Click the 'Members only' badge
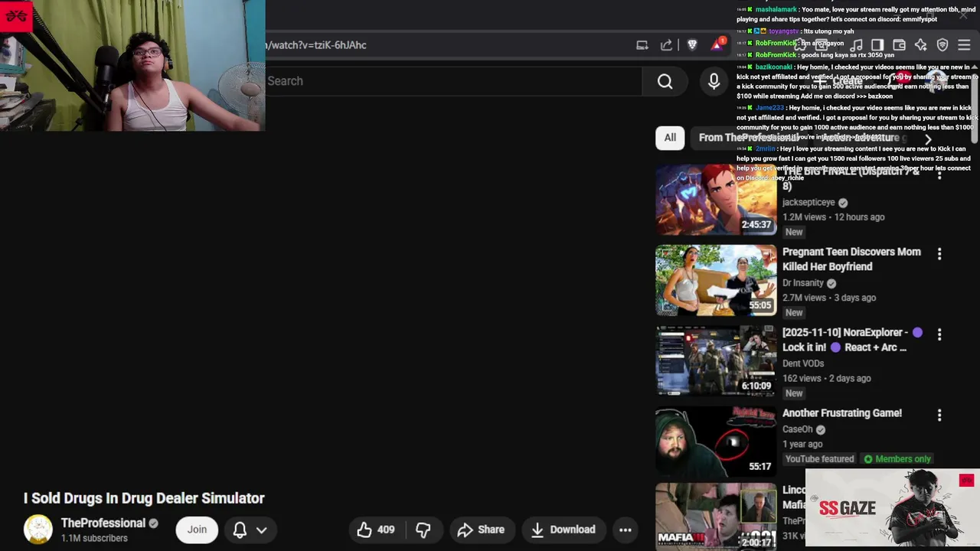980x551 pixels. point(897,459)
